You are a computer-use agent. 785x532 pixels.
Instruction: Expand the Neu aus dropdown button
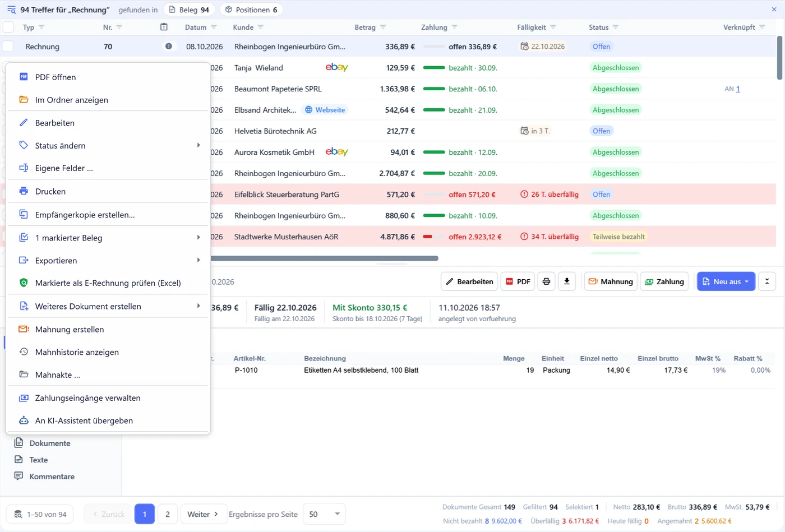pos(726,281)
